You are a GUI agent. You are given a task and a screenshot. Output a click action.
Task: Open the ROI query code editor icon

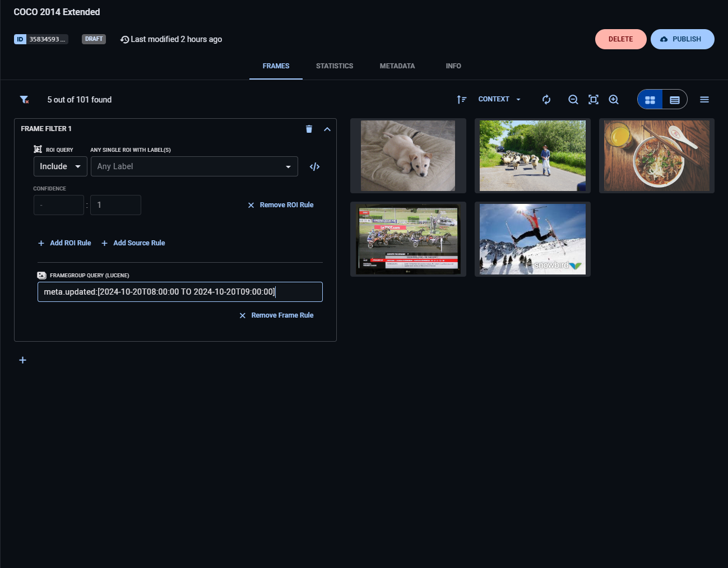pyautogui.click(x=314, y=167)
